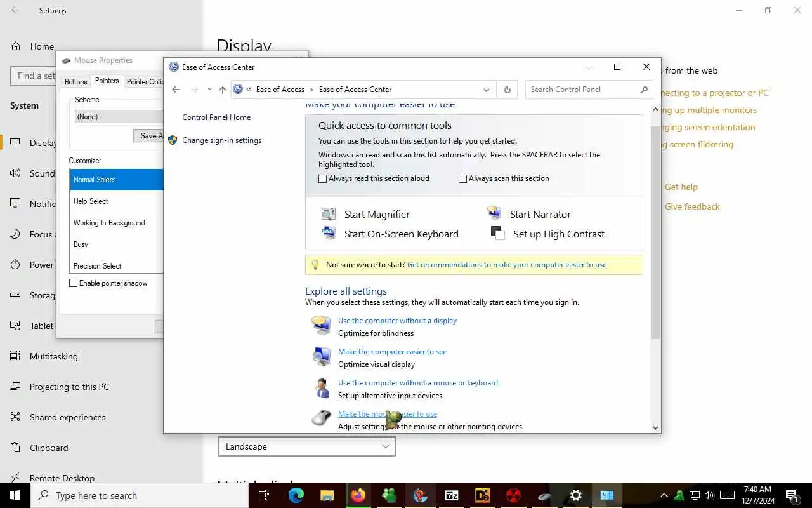This screenshot has height=508, width=812.
Task: Select the 'Help Select' pointer row
Action: click(116, 201)
